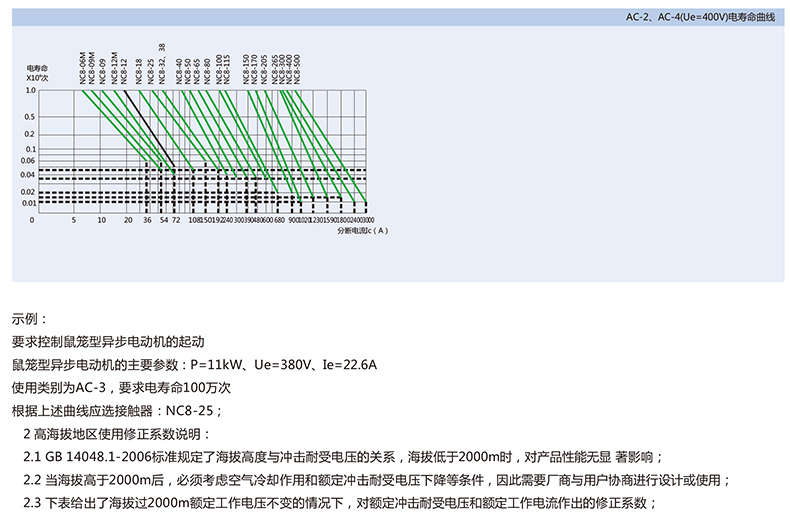Viewport: 790px width, 513px height.
Task: Click the 5 tick on the x-axis
Action: 74,218
